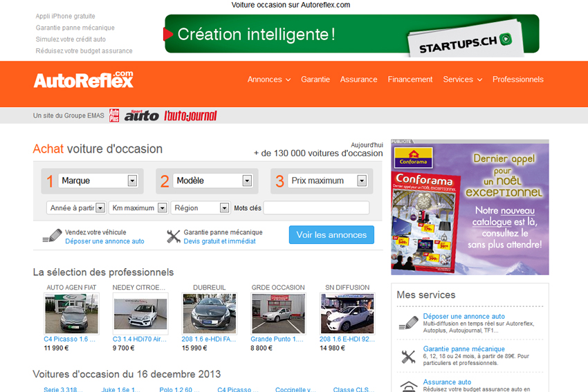Viewport: 588px width, 392px height.
Task: Click Juke 1.6e listing link
Action: (x=121, y=389)
